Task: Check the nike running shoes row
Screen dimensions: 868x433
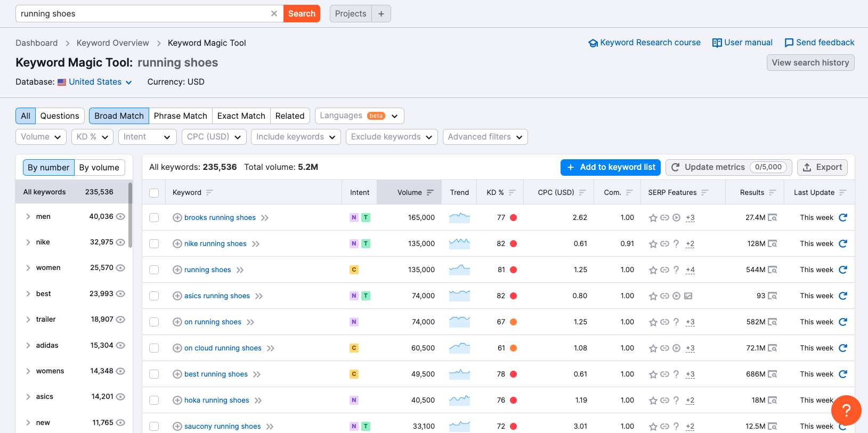Action: point(154,243)
